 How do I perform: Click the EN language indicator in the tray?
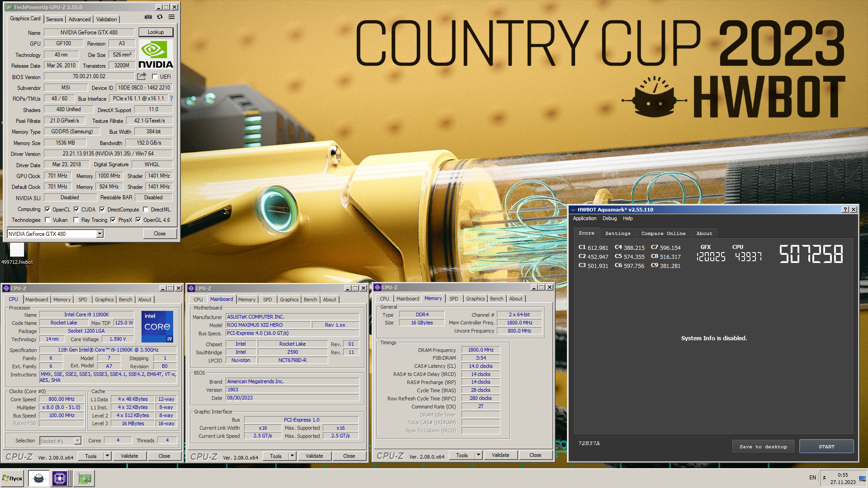812,478
